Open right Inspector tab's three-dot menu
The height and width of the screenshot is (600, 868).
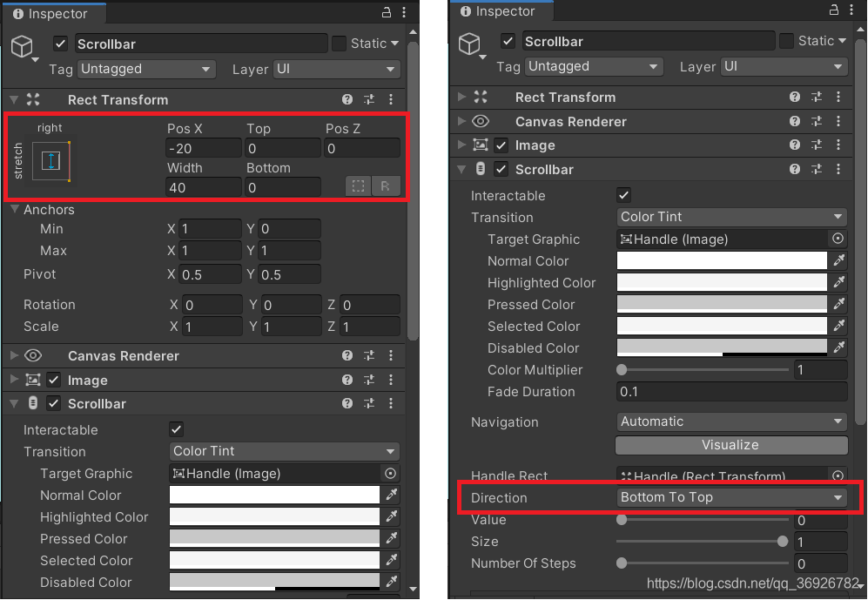tap(851, 10)
